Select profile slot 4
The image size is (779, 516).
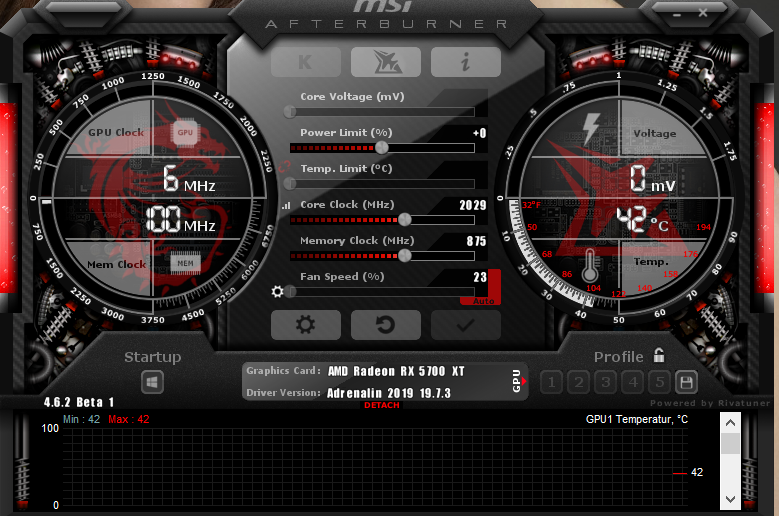(632, 382)
